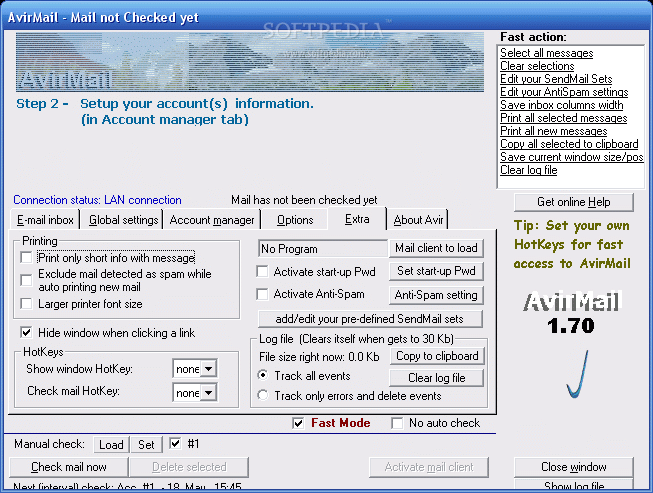Image resolution: width=653 pixels, height=493 pixels.
Task: Click the Show log file button
Action: coord(574,485)
